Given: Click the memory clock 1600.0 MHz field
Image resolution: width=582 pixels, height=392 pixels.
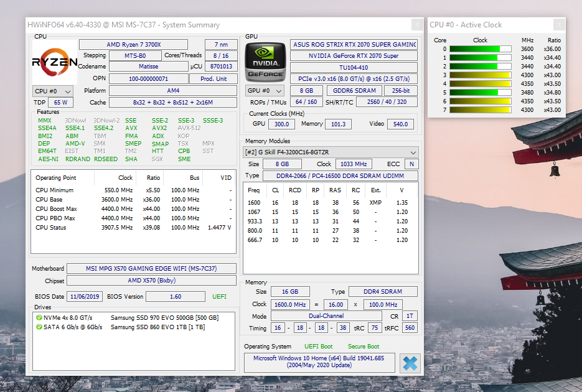Looking at the screenshot, I should point(290,304).
